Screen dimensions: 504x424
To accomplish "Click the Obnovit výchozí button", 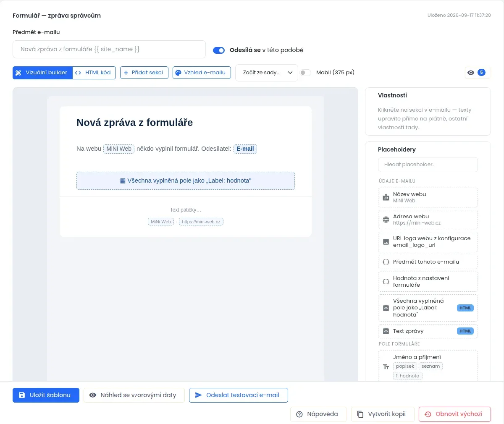I will pos(454,414).
